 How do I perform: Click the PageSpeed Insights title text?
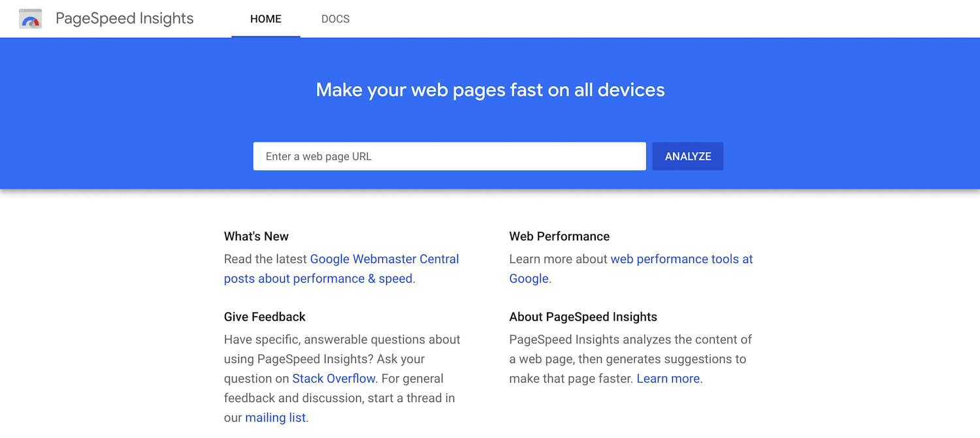click(x=125, y=18)
